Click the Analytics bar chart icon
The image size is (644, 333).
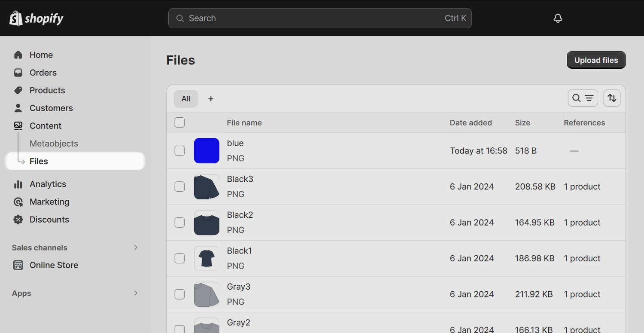18,184
